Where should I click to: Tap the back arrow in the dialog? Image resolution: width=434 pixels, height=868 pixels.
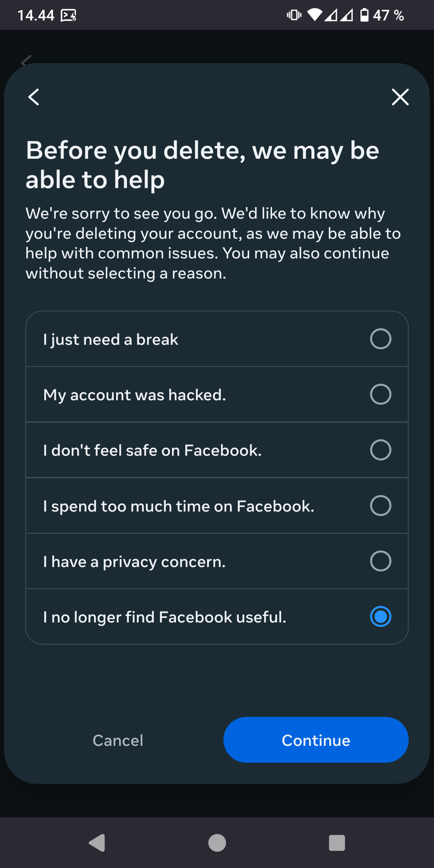[x=34, y=97]
